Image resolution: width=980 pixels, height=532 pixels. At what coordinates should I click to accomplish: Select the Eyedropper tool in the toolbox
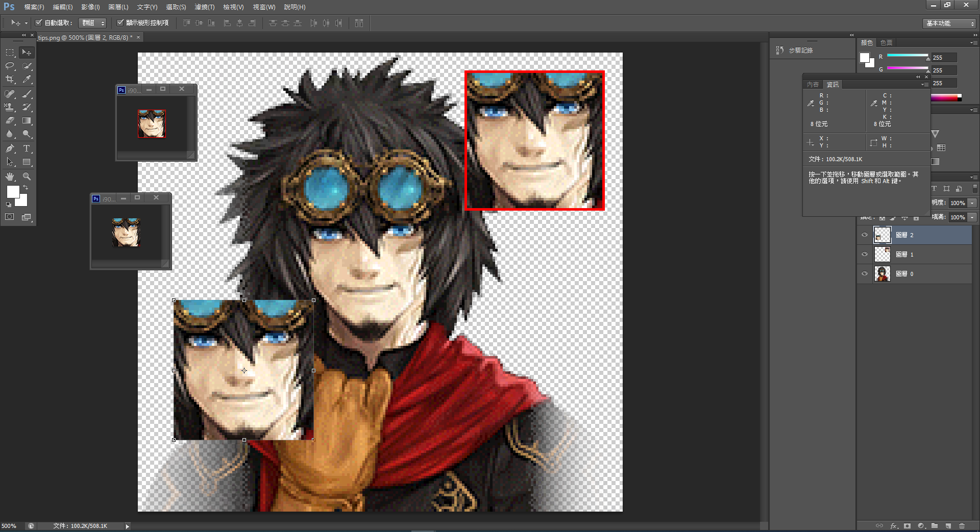[x=27, y=80]
